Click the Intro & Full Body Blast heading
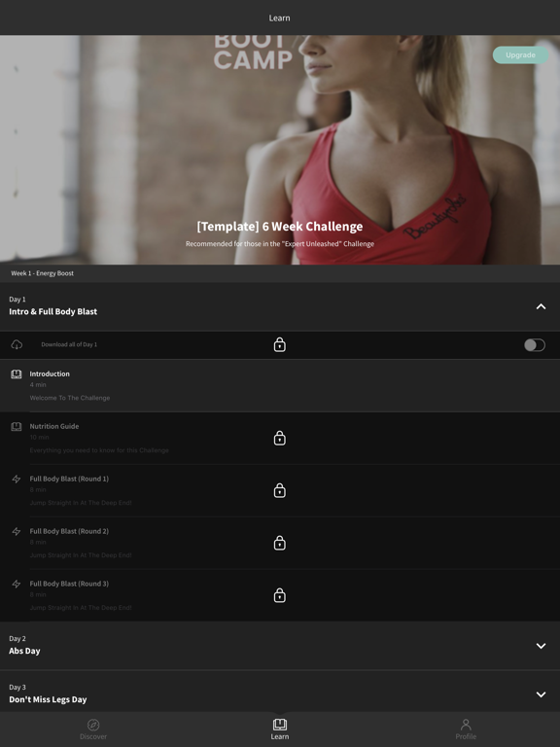 52,311
